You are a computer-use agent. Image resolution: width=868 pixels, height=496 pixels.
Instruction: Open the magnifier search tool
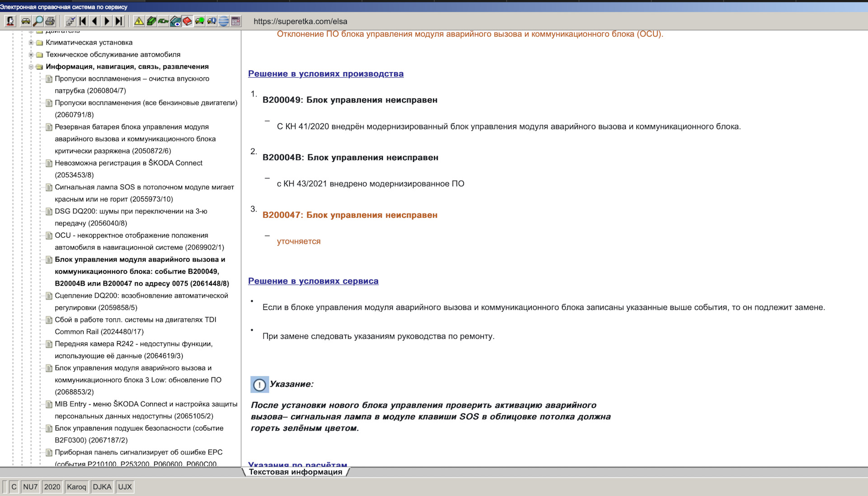pos(38,21)
